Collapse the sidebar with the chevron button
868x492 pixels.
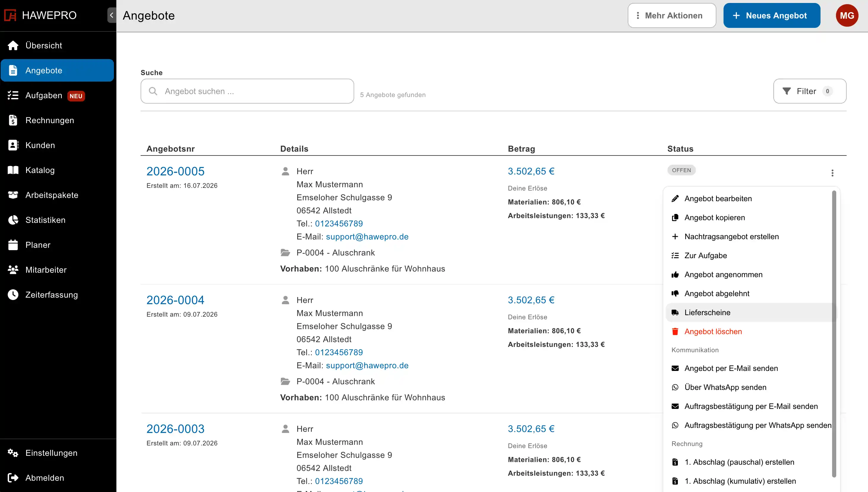(112, 15)
